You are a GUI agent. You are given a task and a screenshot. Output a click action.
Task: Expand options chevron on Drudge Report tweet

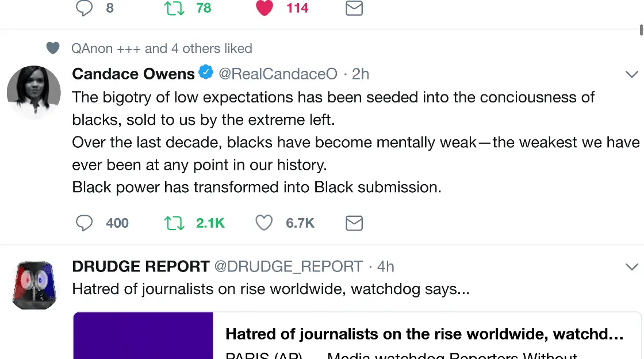pyautogui.click(x=631, y=266)
